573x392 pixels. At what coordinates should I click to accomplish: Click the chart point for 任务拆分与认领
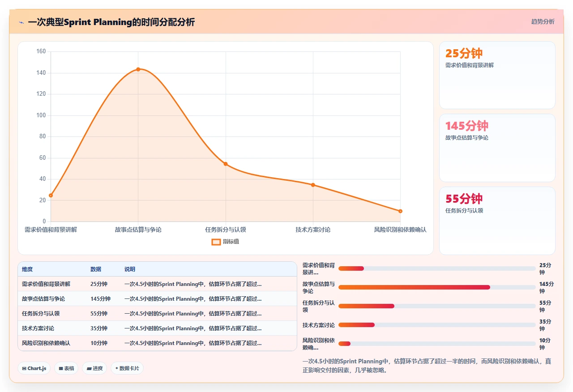tap(226, 164)
